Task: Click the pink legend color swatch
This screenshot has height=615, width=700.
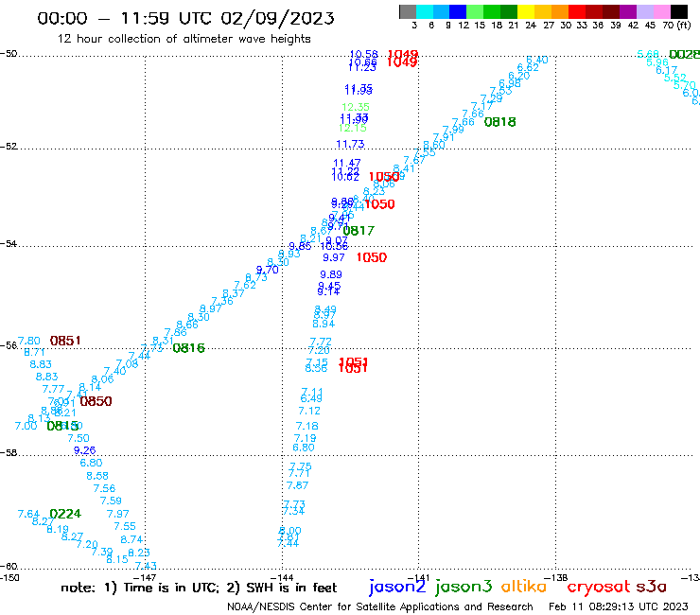Action: pos(661,11)
